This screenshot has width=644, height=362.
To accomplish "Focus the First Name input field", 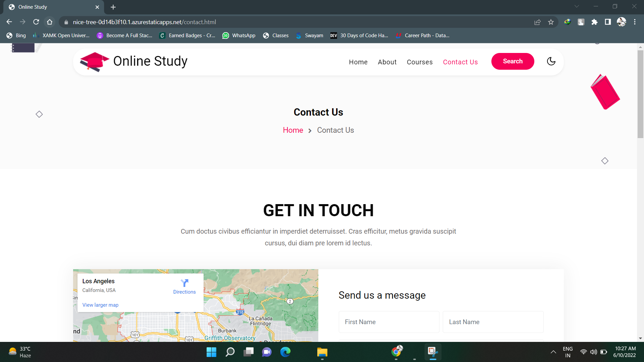I will (x=389, y=322).
